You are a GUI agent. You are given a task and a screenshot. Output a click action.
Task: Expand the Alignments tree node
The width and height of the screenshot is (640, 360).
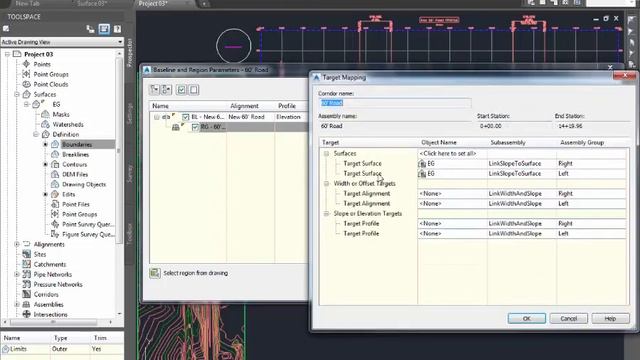(x=17, y=244)
